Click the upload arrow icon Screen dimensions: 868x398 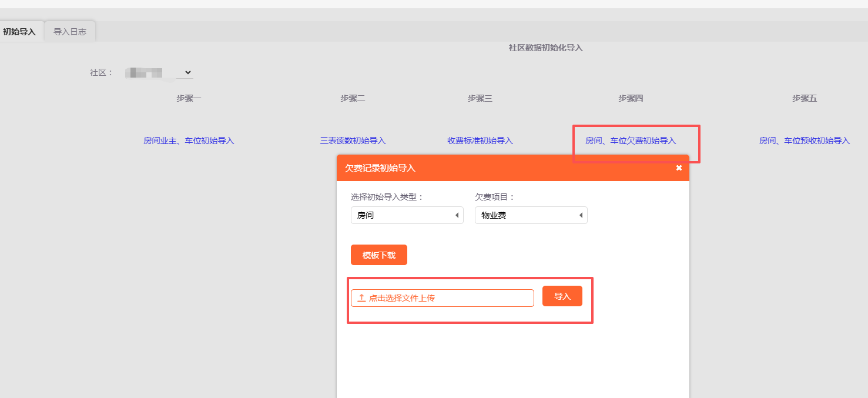[361, 298]
